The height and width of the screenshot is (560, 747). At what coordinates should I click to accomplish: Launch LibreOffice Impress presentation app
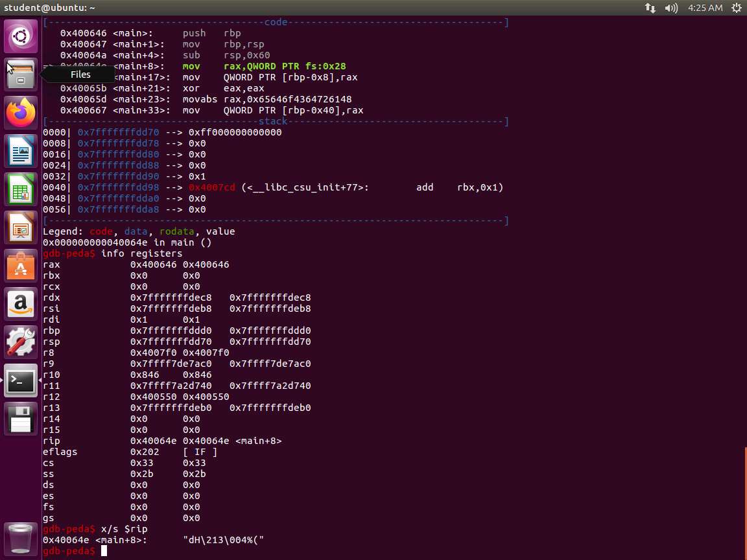21,227
